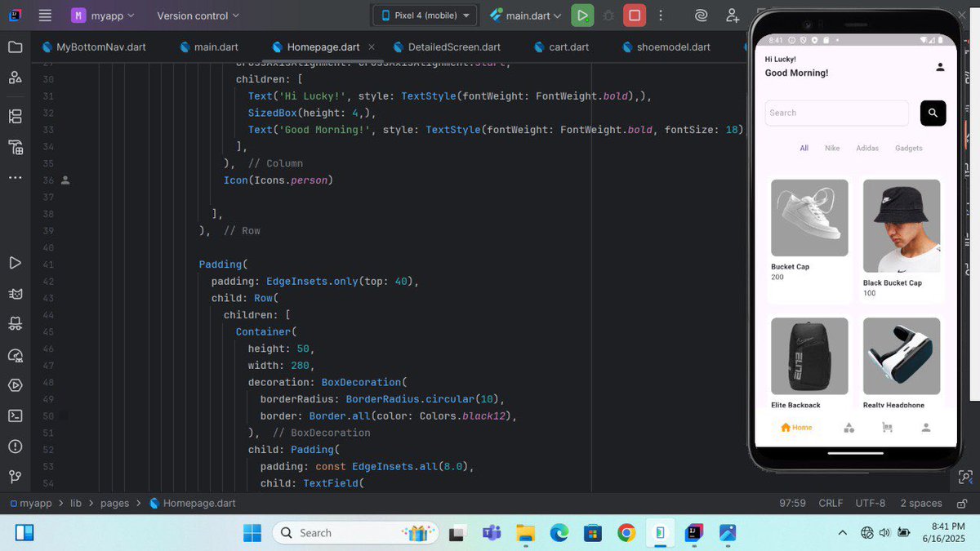
Task: Switch to the DetailedScreen.dart tab
Action: coord(447,47)
